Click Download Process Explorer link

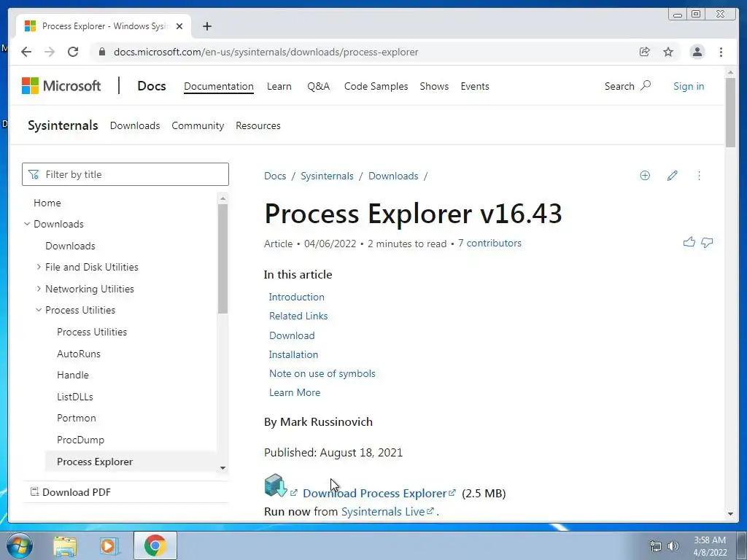click(374, 494)
